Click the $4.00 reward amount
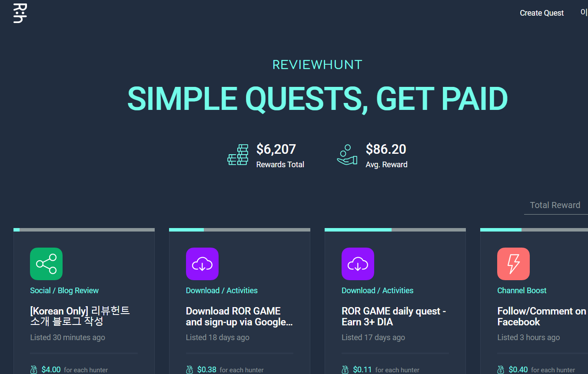 tap(51, 370)
